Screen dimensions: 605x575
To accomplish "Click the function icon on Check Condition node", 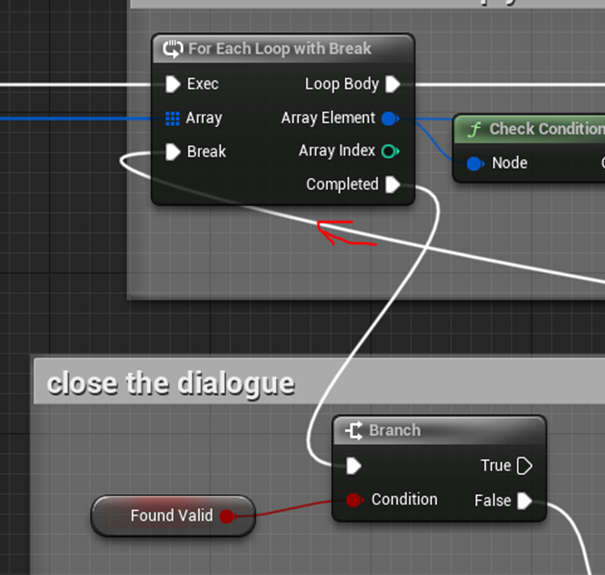I will pos(475,129).
